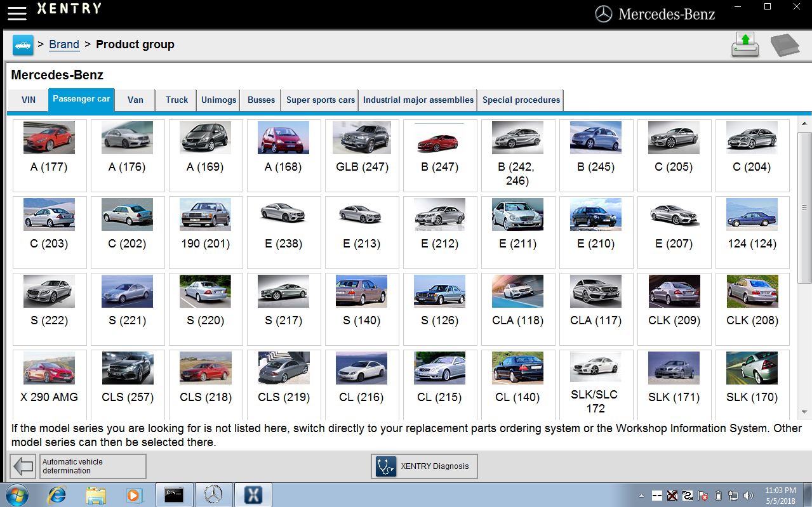This screenshot has width=812, height=507.
Task: Select the E (211) model
Action: (518, 232)
